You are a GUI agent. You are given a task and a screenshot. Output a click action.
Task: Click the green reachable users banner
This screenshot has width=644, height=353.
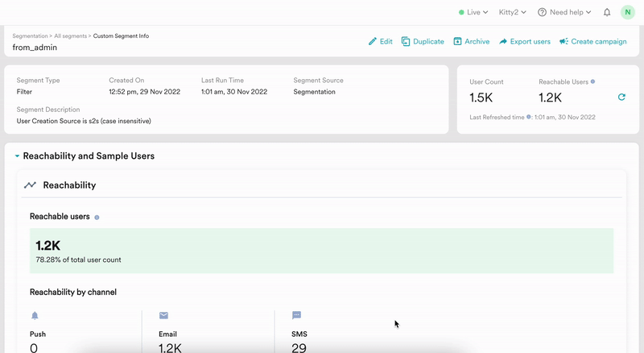click(x=321, y=251)
